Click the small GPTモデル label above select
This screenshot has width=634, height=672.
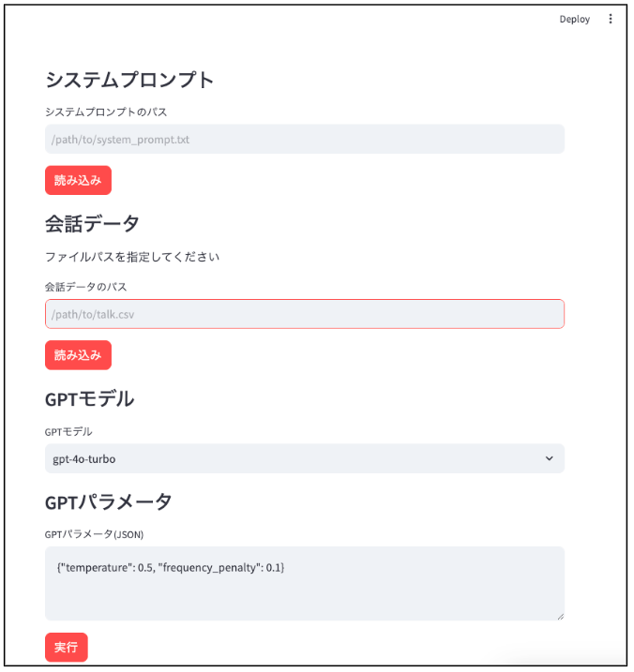68,431
